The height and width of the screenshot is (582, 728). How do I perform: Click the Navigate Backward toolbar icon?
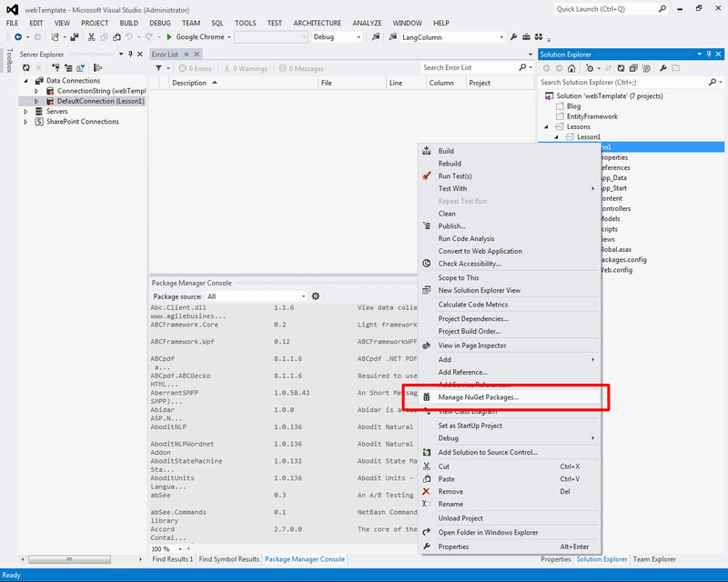pos(18,37)
